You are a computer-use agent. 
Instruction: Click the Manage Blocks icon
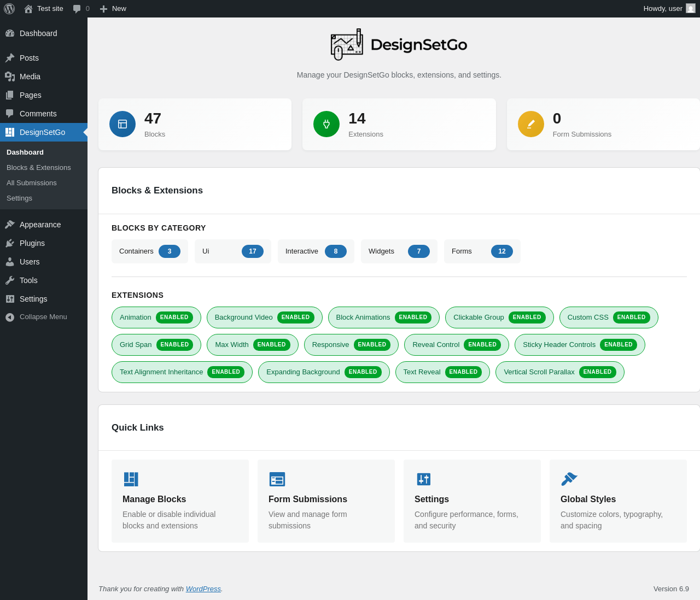(x=131, y=479)
